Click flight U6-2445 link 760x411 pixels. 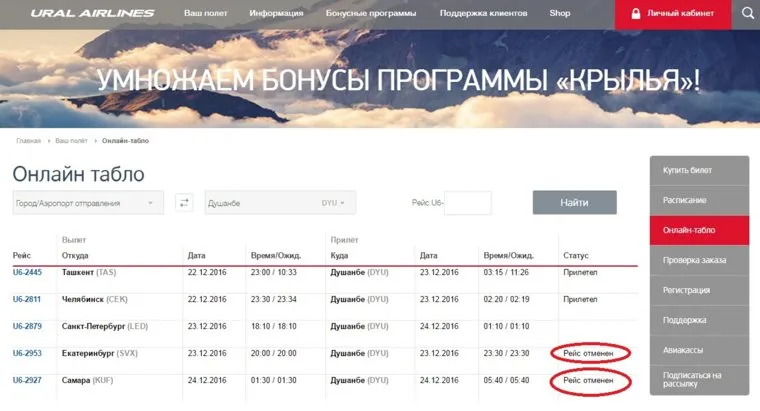[27, 272]
